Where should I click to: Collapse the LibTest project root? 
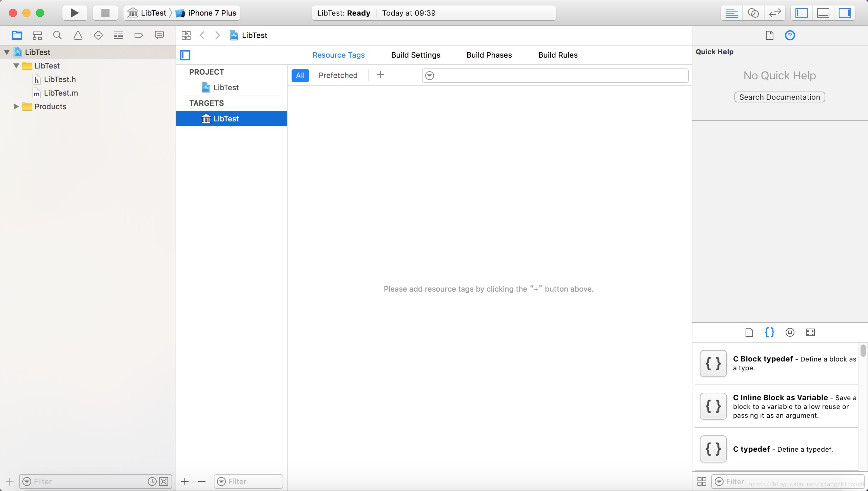[x=7, y=52]
